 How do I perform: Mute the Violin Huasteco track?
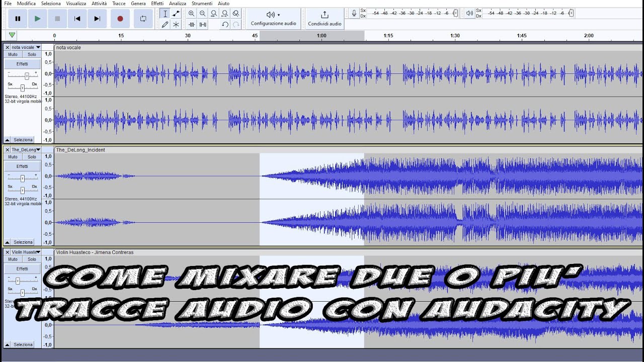13,259
